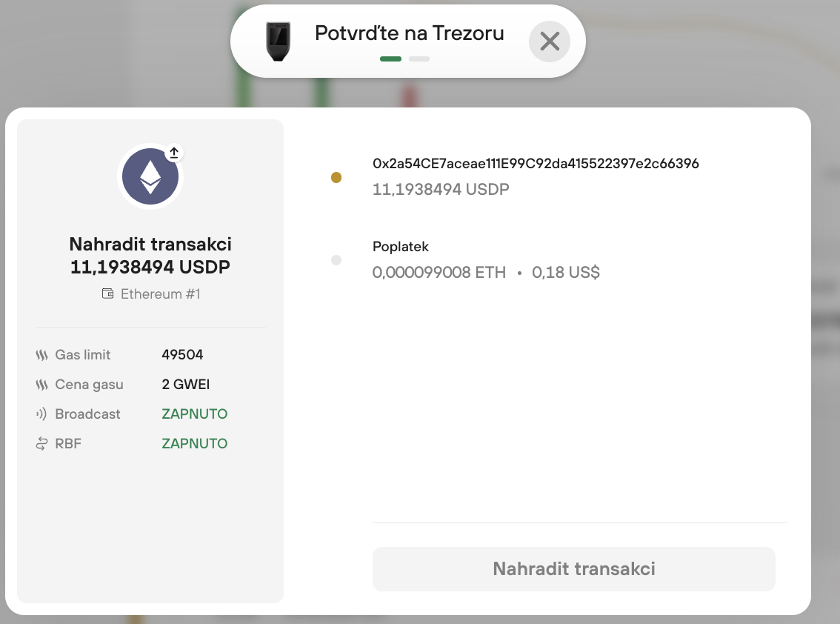Click the gray status dot beside Poplatek
This screenshot has width=840, height=624.
coord(336,261)
